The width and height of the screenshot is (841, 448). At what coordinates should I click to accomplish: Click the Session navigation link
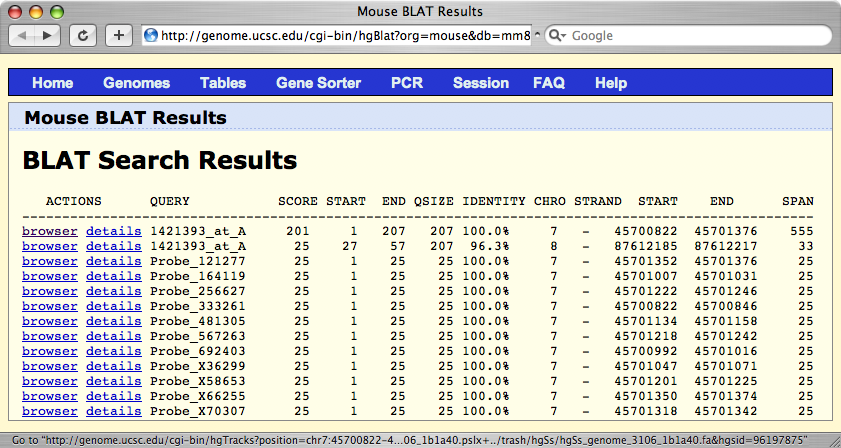tap(480, 83)
